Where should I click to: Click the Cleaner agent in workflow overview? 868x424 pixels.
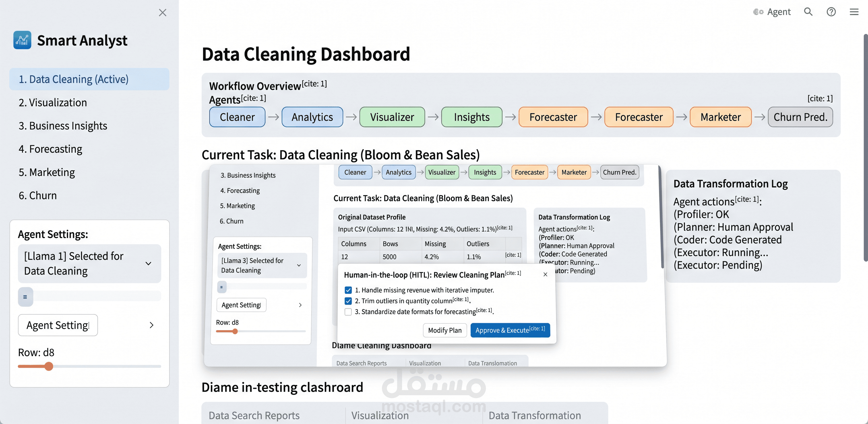coord(237,117)
